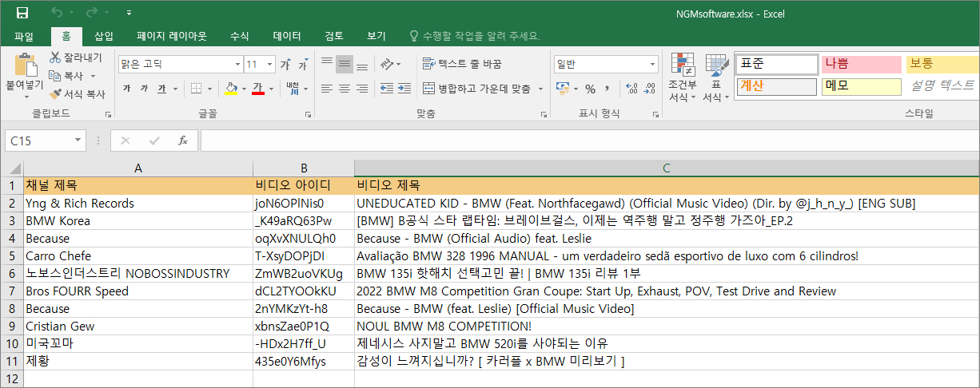Image resolution: width=980 pixels, height=388 pixels.
Task: Open Format as Table (표 서식)
Action: (x=716, y=77)
